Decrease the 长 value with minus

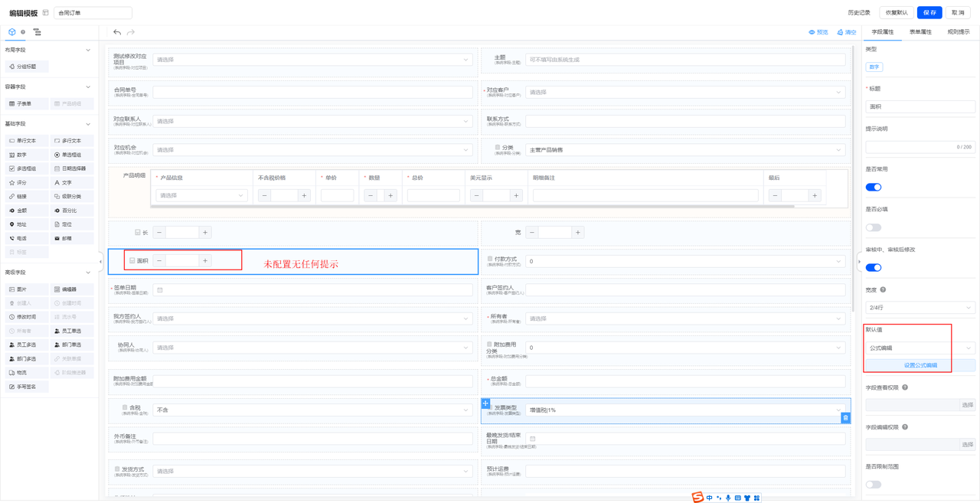(159, 232)
